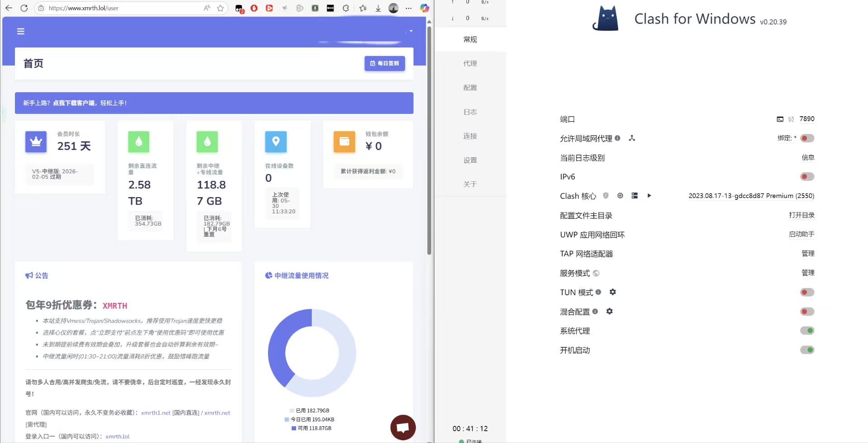Open the gear settings for TUN 模式

coord(613,292)
